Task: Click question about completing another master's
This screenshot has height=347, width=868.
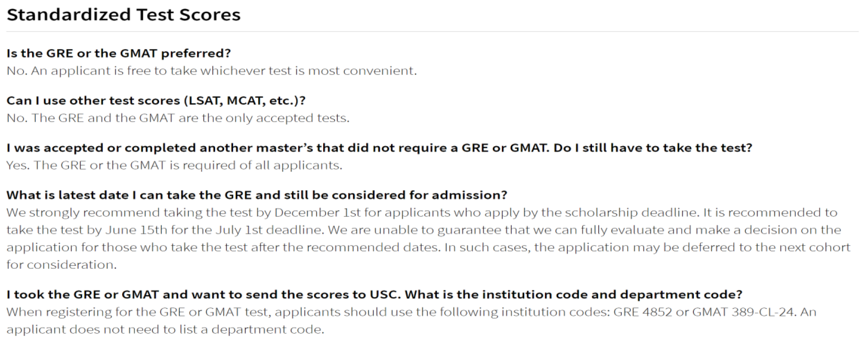Action: [379, 148]
